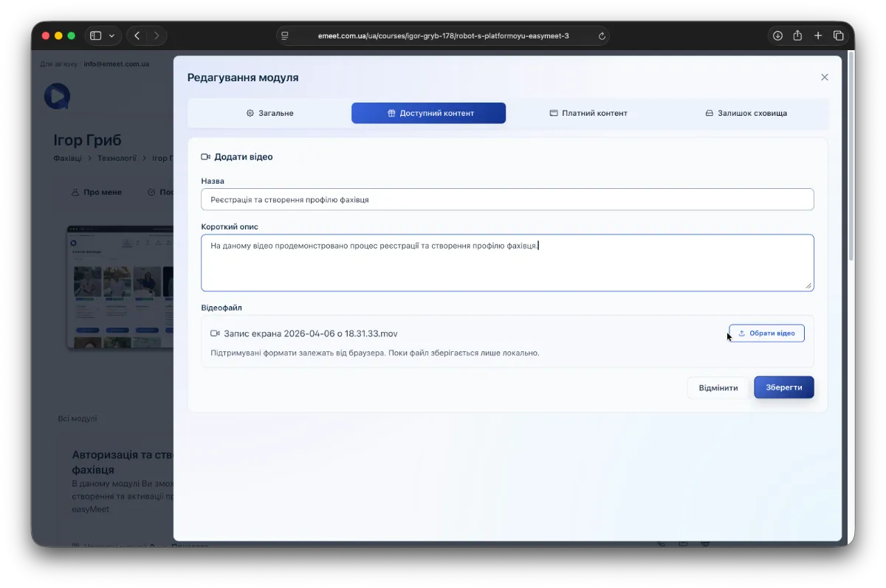Click the Відмінити button
The width and height of the screenshot is (886, 588).
718,388
